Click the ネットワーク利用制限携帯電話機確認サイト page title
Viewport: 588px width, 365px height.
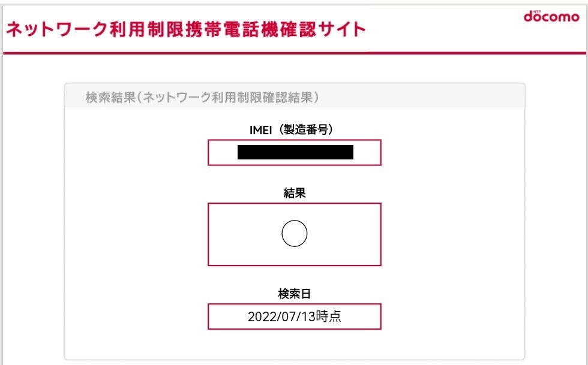[186, 29]
